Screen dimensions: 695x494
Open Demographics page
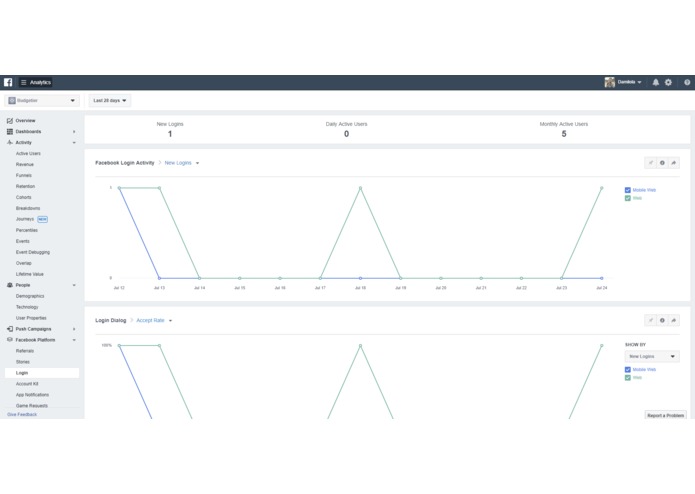click(x=30, y=296)
